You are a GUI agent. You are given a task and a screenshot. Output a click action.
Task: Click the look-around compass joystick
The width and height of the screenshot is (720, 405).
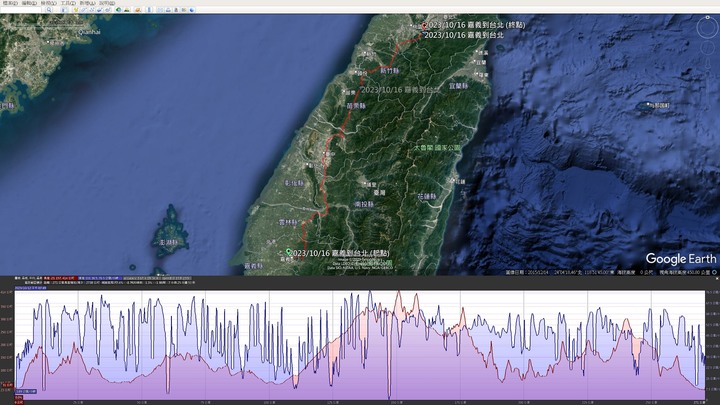point(707,28)
